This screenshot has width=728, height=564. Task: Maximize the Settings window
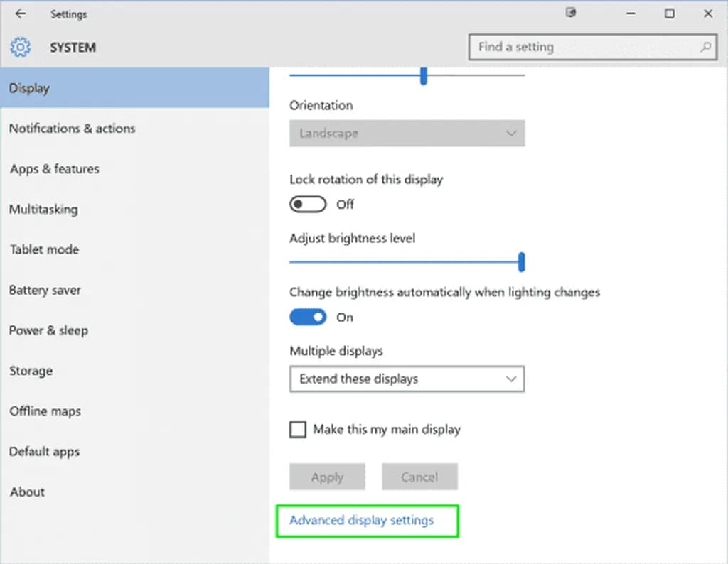pos(669,13)
